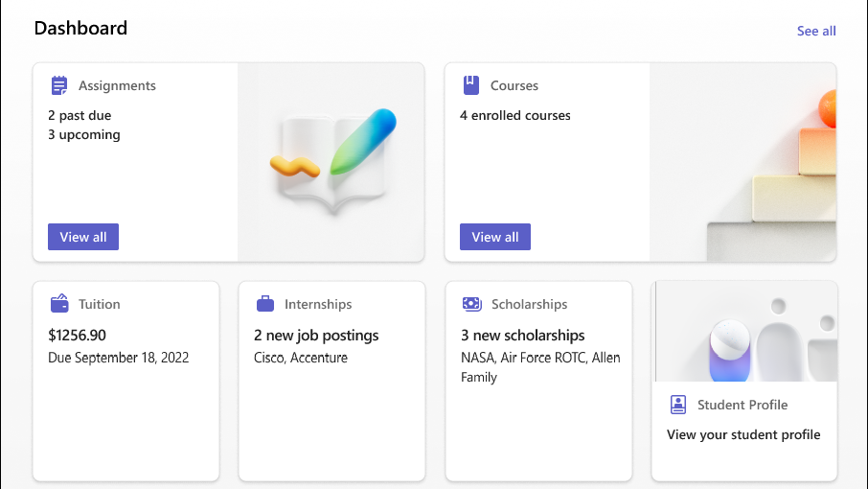Select the tuition amount $1256.90

pos(77,335)
